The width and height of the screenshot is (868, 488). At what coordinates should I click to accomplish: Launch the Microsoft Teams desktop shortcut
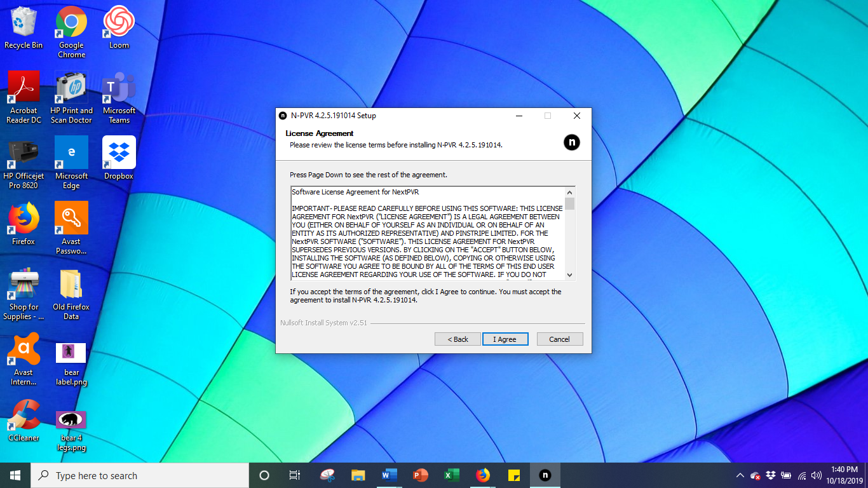pyautogui.click(x=119, y=97)
